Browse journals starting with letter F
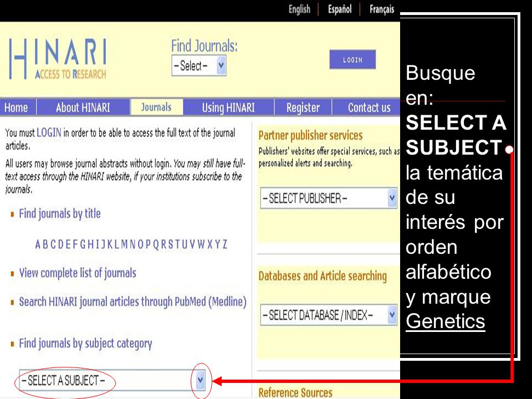Viewport: 532px width, 399px height. click(75, 244)
